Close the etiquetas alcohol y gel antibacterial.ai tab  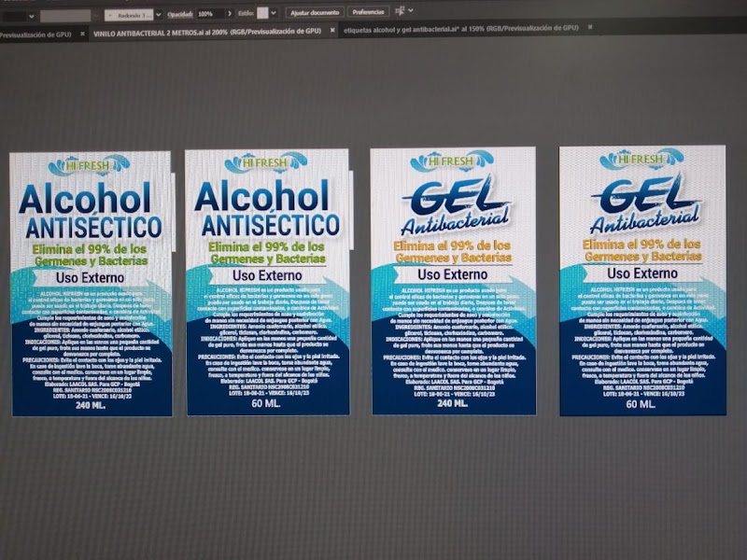590,27
